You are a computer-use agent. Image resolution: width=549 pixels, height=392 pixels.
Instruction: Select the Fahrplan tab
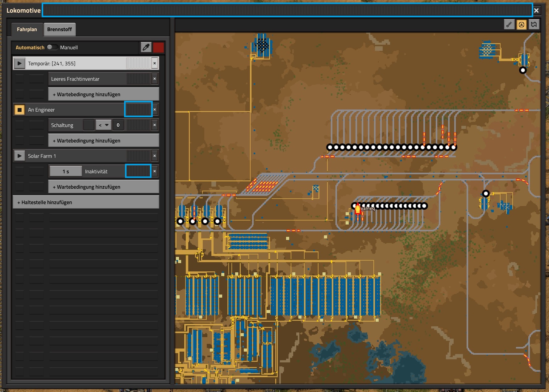click(x=27, y=29)
